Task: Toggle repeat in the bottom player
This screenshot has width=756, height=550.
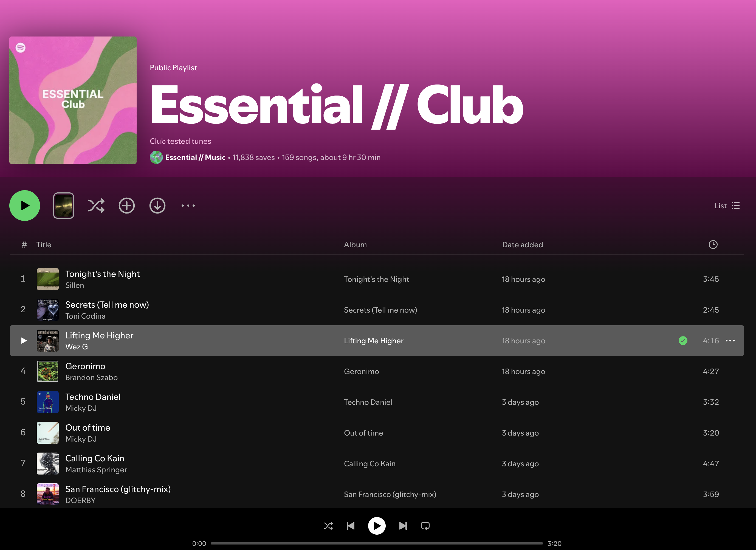Action: click(425, 526)
